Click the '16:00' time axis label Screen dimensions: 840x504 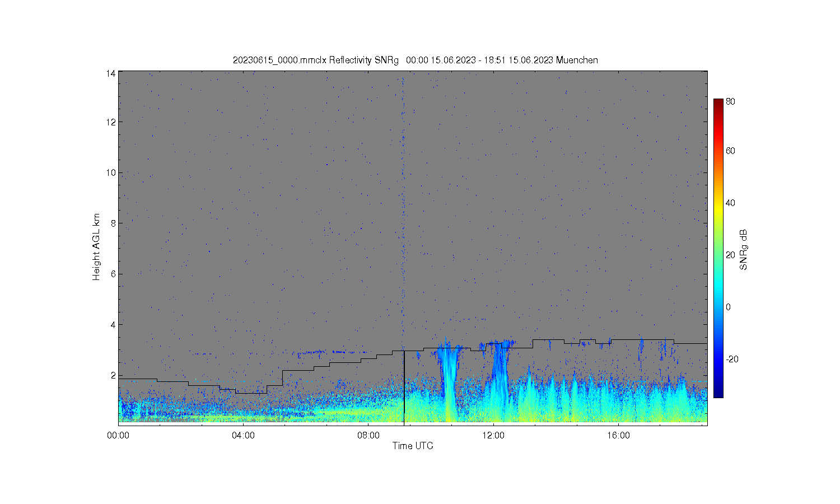coord(618,435)
